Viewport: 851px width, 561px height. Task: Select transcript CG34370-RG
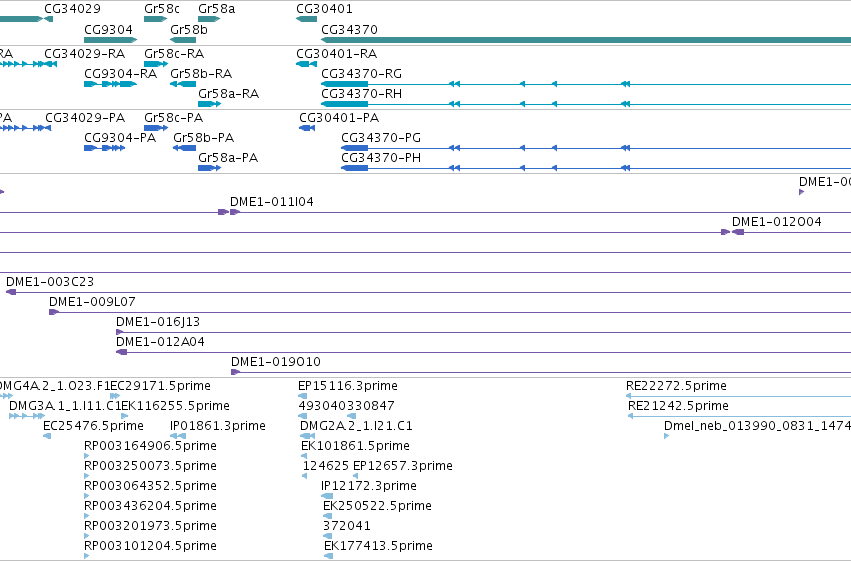[361, 74]
